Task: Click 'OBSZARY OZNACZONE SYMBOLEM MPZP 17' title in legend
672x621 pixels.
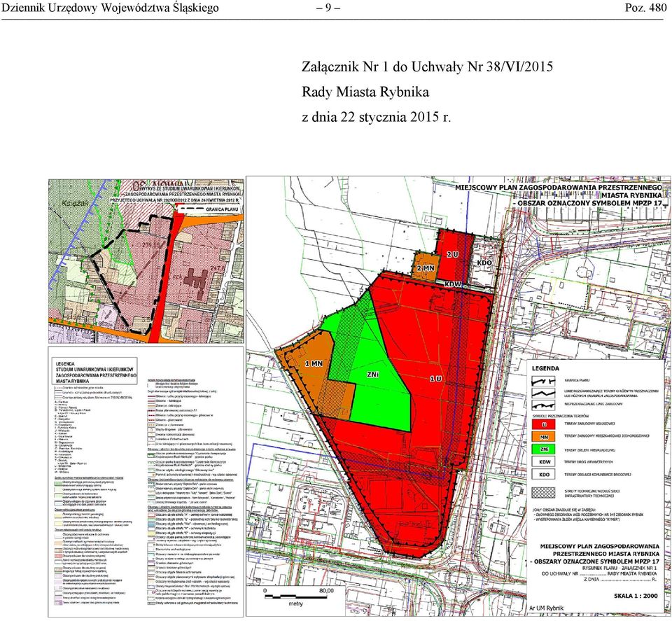Action: (594, 561)
